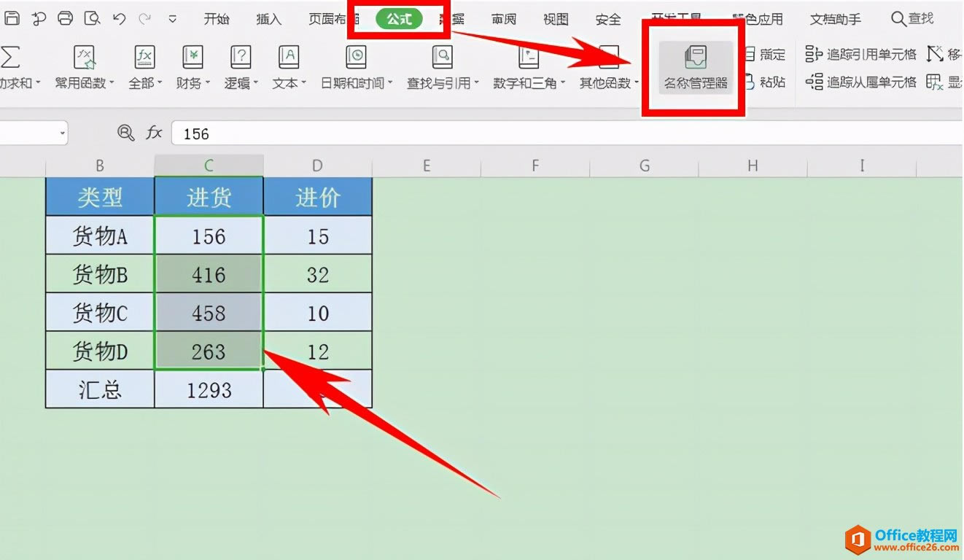The height and width of the screenshot is (560, 964).
Task: Select column E header
Action: click(x=427, y=166)
